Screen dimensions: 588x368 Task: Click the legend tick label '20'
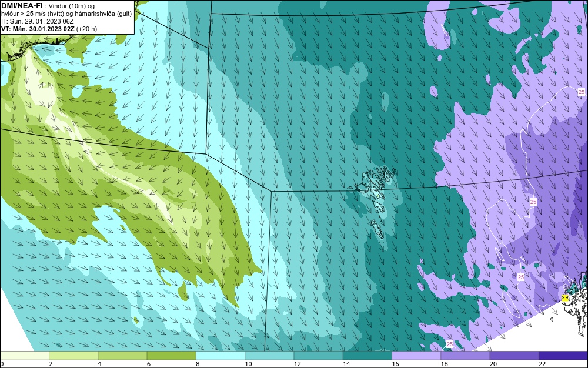pos(493,364)
